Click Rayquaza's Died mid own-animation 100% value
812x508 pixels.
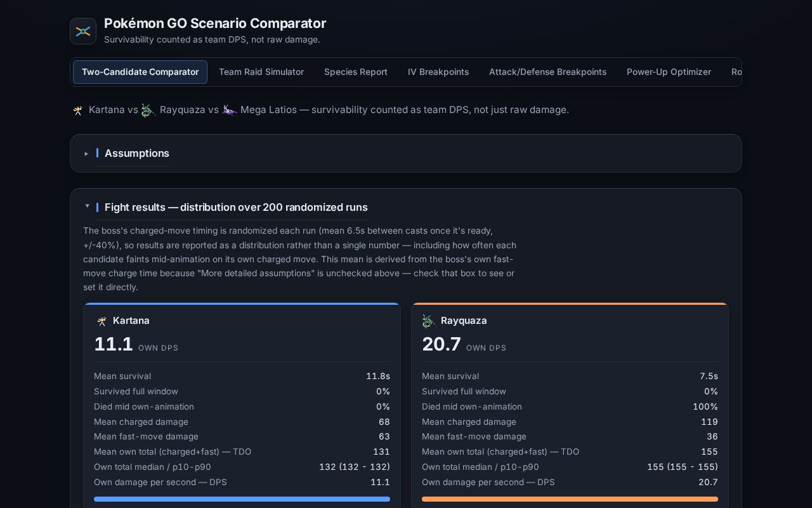click(705, 406)
